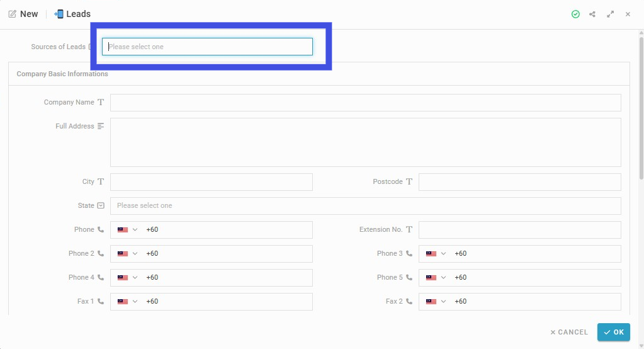Expand country code chooser for Phone
Viewport: 644px width, 349px height.
(128, 230)
